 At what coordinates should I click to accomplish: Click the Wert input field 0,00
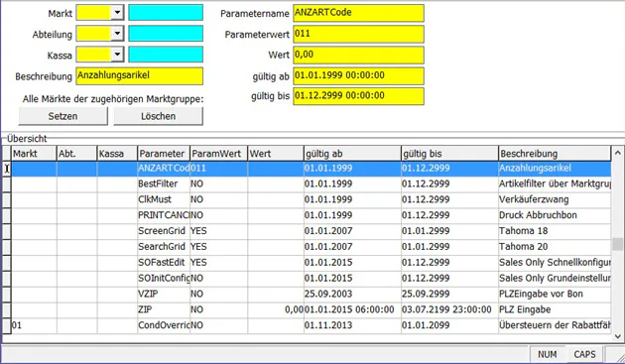pos(358,55)
